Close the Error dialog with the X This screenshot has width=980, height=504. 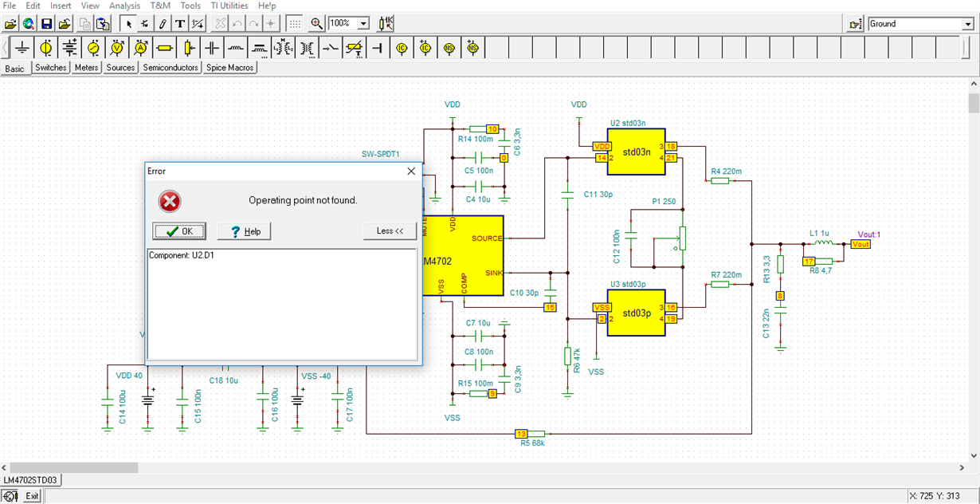(411, 171)
